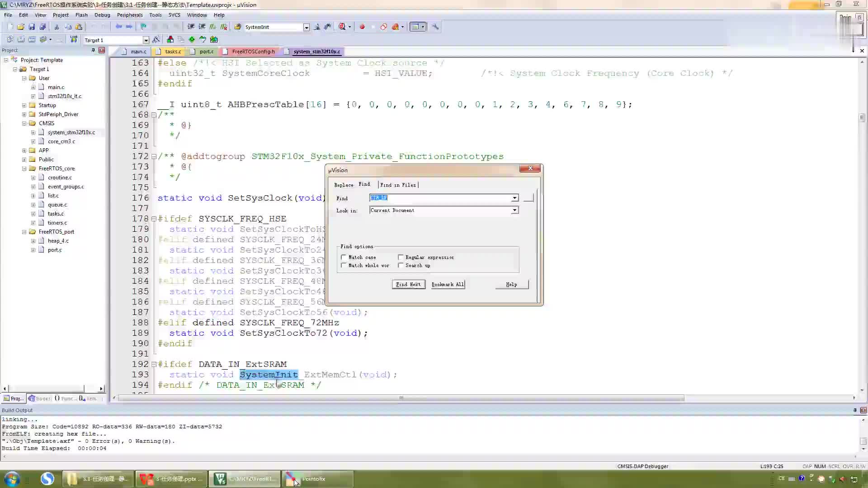
Task: Open Options for Target icon
Action: [x=156, y=39]
